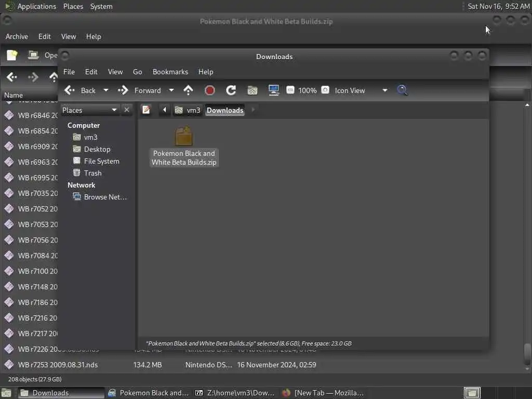This screenshot has width=532, height=399.
Task: Open the Applications menu in top panel
Action: (31, 6)
